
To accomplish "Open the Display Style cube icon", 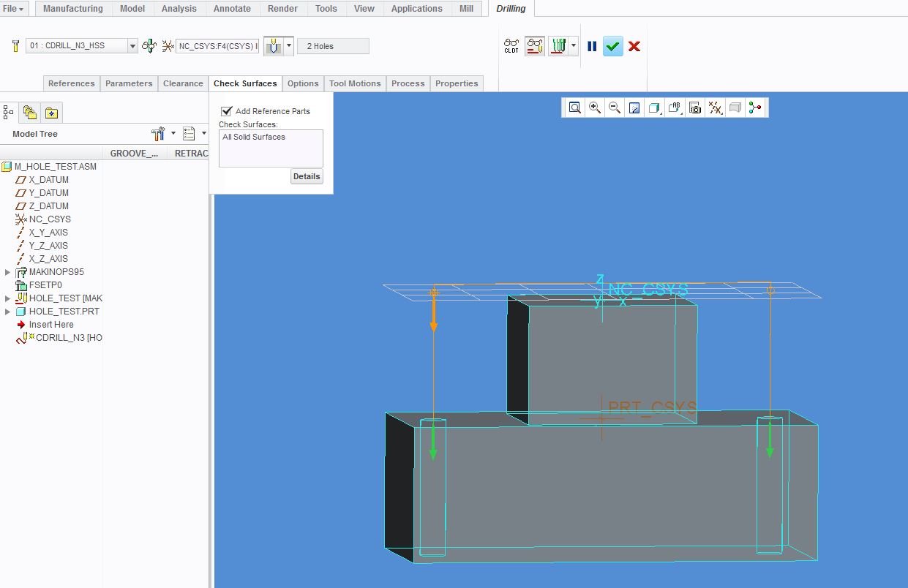I will click(654, 108).
